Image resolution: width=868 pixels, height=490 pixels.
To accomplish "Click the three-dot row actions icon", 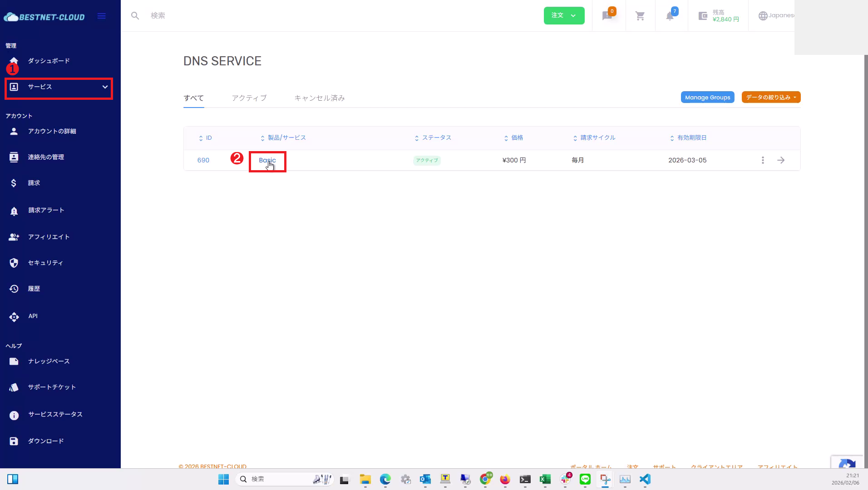I will tap(763, 160).
